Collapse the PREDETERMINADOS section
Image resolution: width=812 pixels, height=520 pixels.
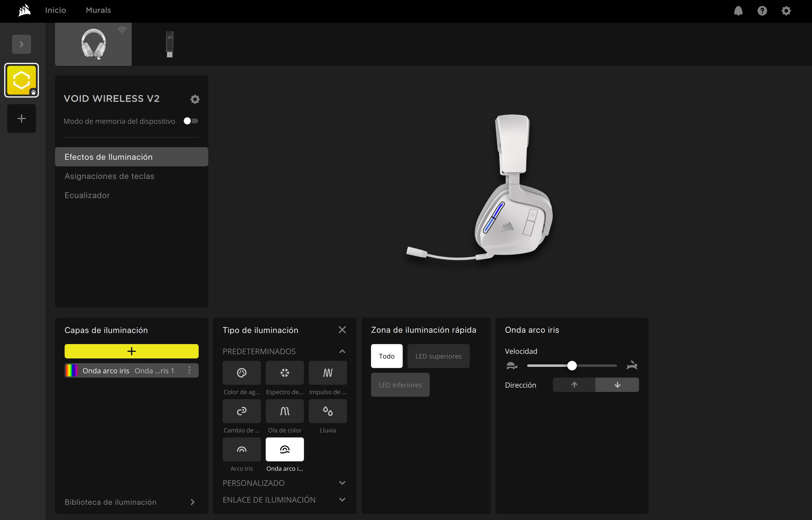342,351
